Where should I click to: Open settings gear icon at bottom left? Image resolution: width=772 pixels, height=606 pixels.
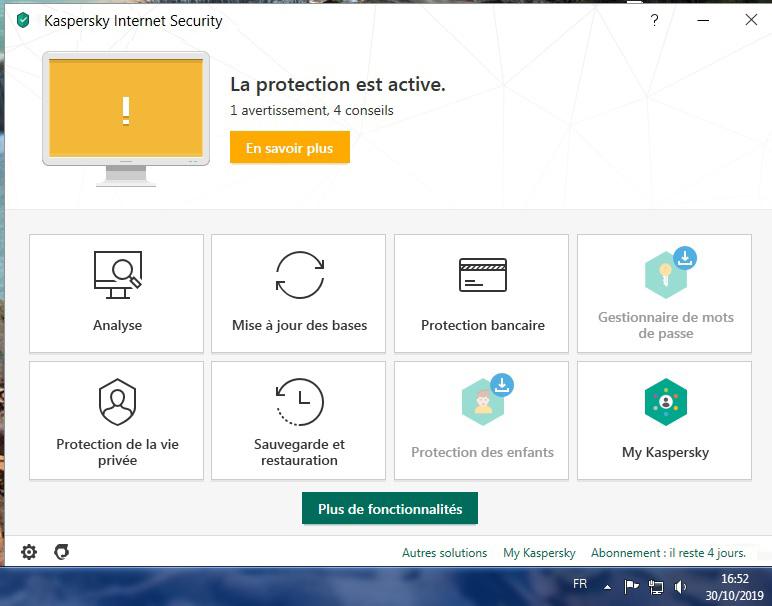[x=29, y=552]
